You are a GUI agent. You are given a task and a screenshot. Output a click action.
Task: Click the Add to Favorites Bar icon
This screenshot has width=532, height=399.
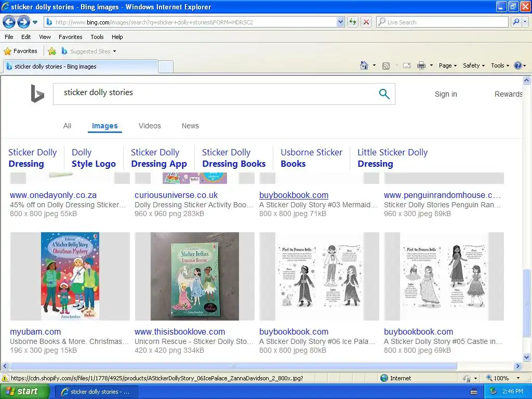tap(52, 51)
